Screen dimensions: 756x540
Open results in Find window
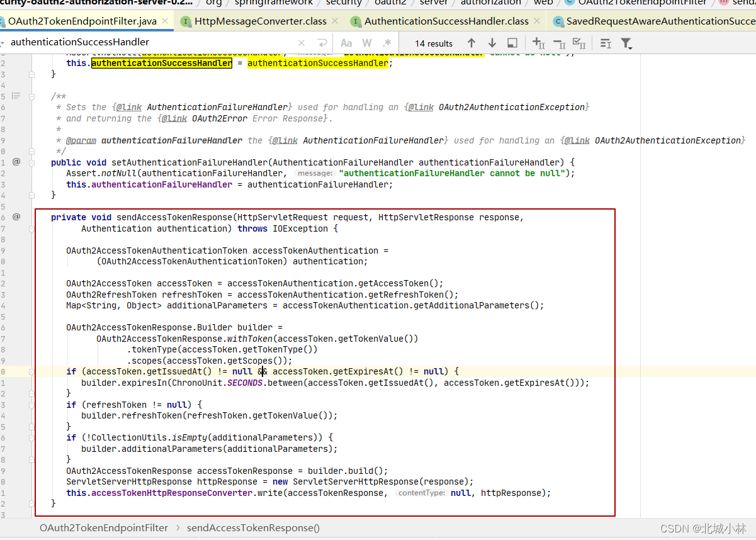click(512, 43)
